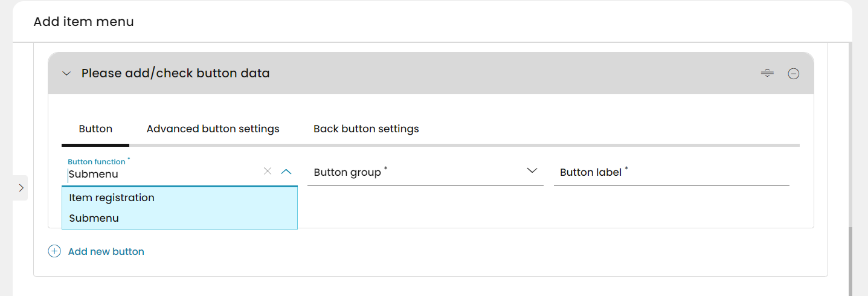Choose Item registration from the dropdown list
This screenshot has height=296, width=868.
[179, 198]
